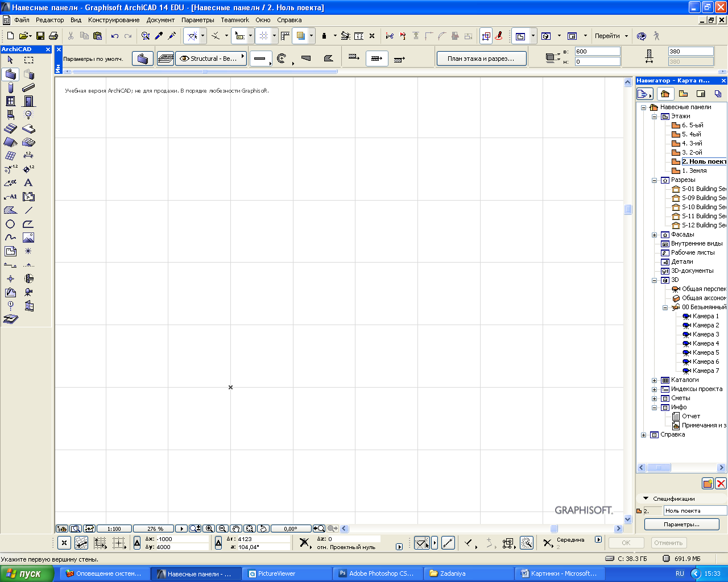728x582 pixels.
Task: Click the 0,00° orientation button
Action: pyautogui.click(x=291, y=529)
